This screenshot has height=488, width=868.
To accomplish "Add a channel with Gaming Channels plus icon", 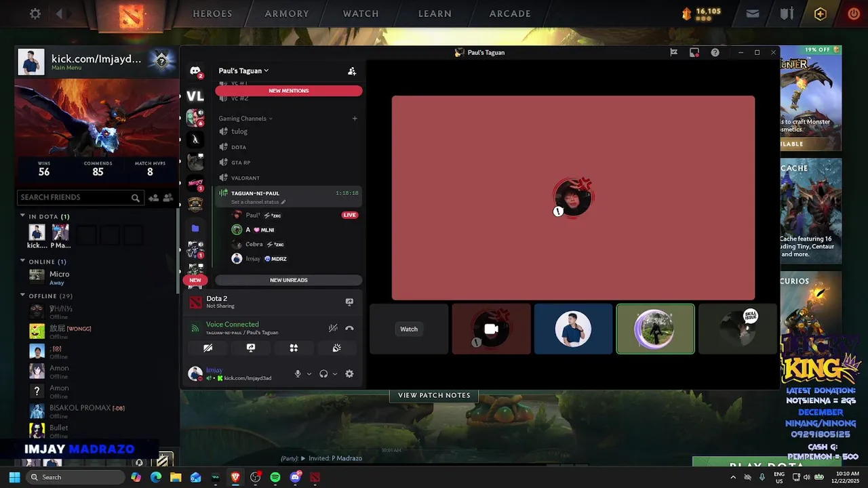I will [x=354, y=119].
